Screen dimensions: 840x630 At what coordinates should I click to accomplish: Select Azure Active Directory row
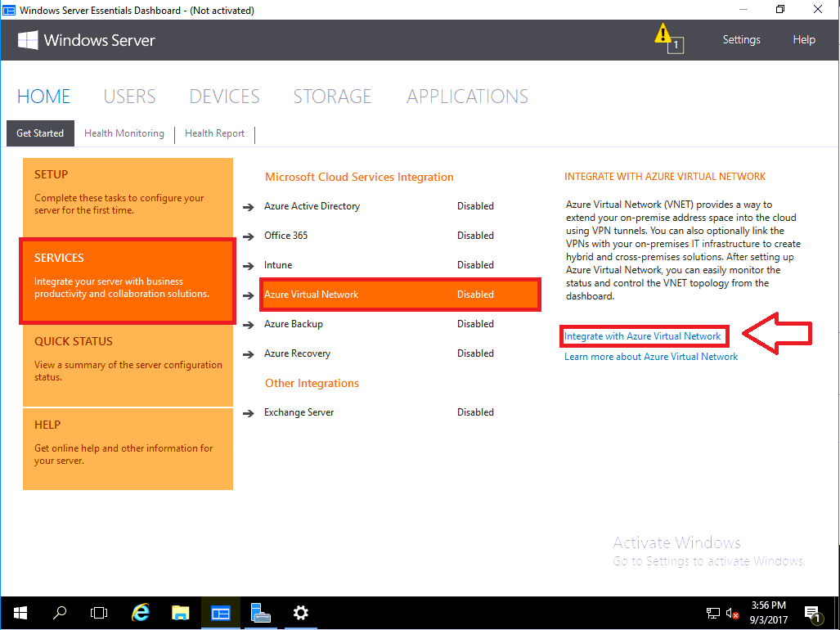tap(400, 206)
